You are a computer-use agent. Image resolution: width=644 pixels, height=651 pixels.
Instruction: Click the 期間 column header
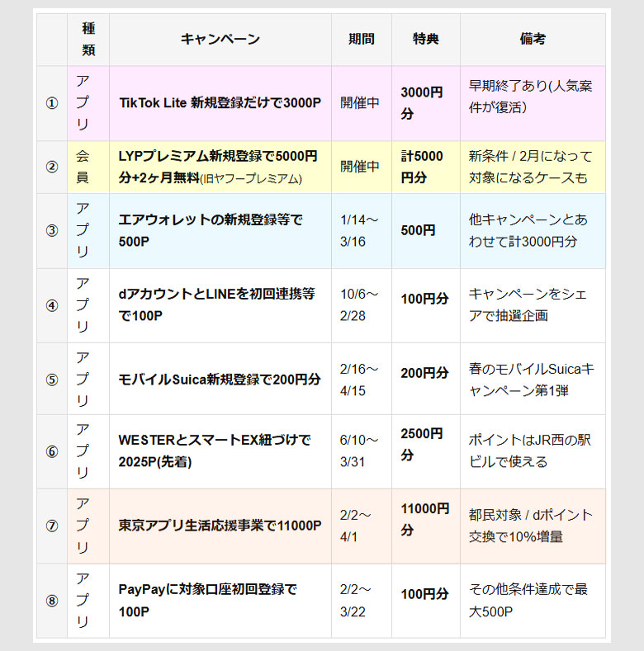click(x=362, y=40)
